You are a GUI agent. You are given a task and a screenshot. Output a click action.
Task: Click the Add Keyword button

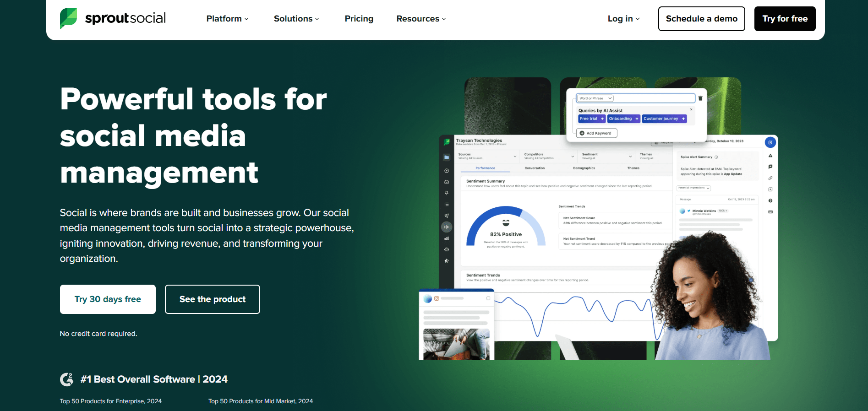click(596, 133)
